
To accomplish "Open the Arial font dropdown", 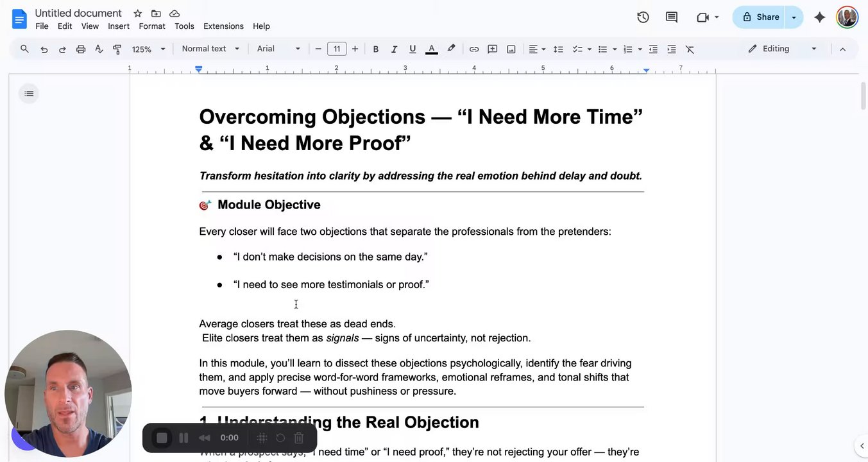I will [x=278, y=49].
